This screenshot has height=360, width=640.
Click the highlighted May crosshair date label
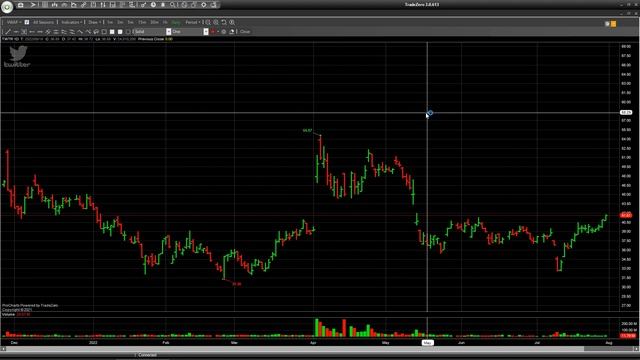pyautogui.click(x=427, y=343)
